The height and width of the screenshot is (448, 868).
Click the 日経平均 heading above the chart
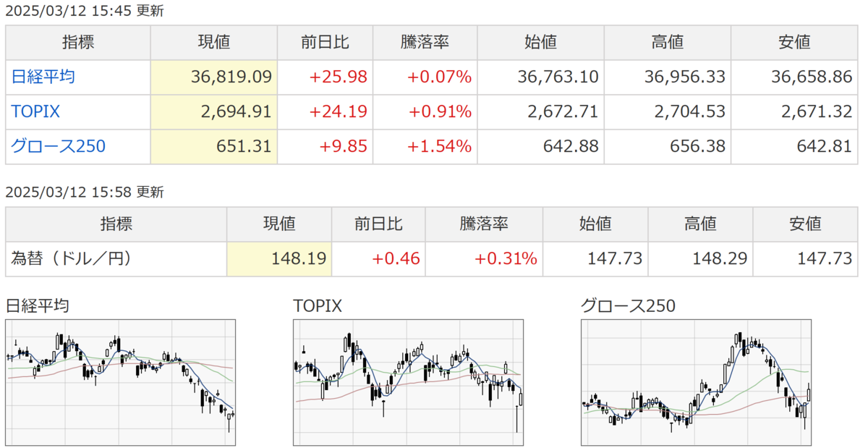tap(37, 305)
